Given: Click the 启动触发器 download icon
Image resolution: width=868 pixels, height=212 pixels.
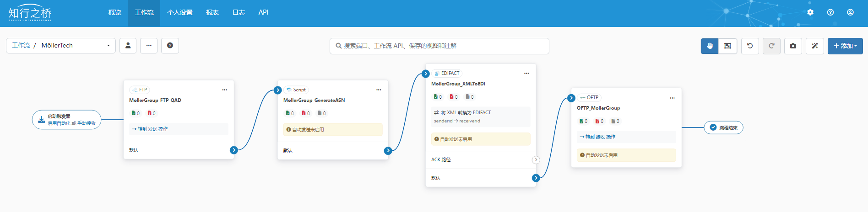Looking at the screenshot, I should coord(41,120).
